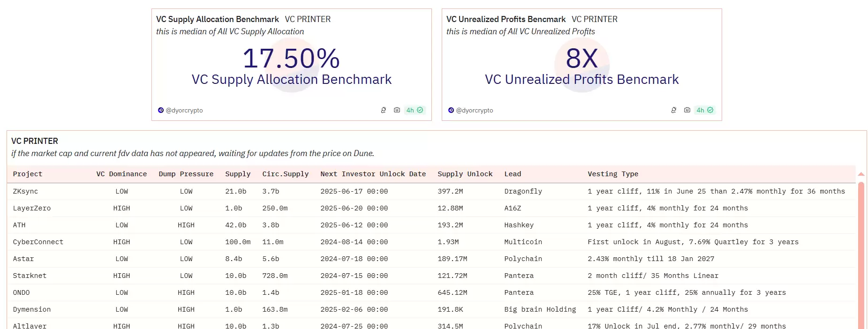Open the VC Unrealized Profits Bencmark title link
The width and height of the screenshot is (868, 329).
506,19
